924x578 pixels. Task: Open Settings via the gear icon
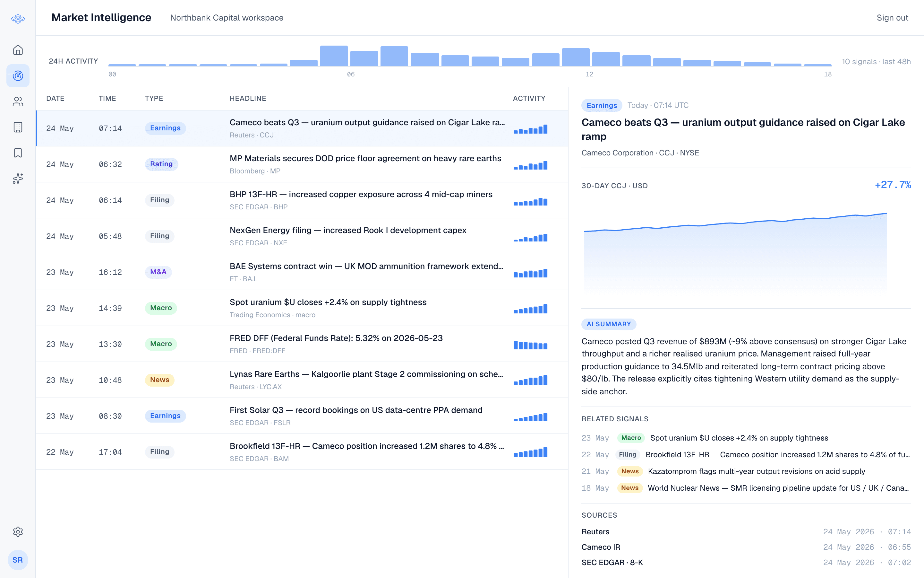point(18,532)
